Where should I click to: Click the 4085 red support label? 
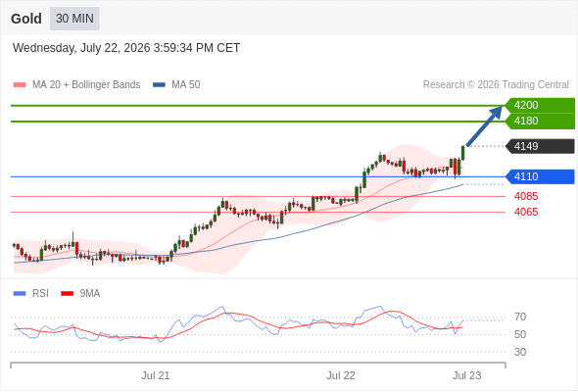(x=526, y=196)
